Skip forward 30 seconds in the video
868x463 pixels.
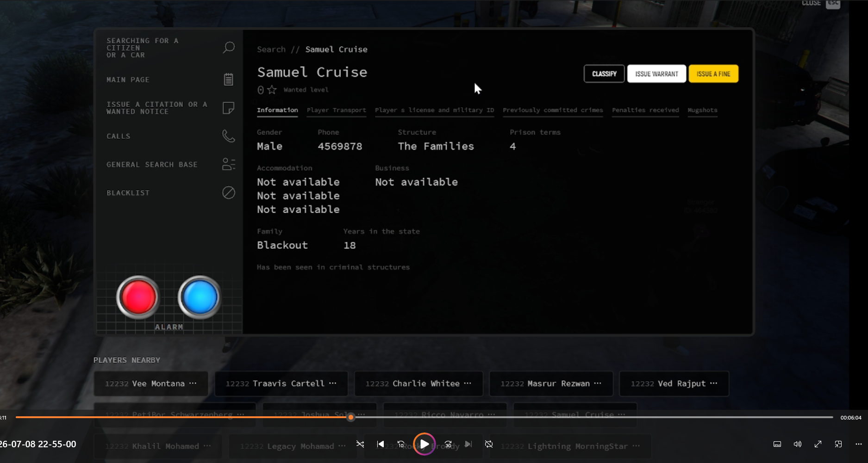[x=448, y=444]
